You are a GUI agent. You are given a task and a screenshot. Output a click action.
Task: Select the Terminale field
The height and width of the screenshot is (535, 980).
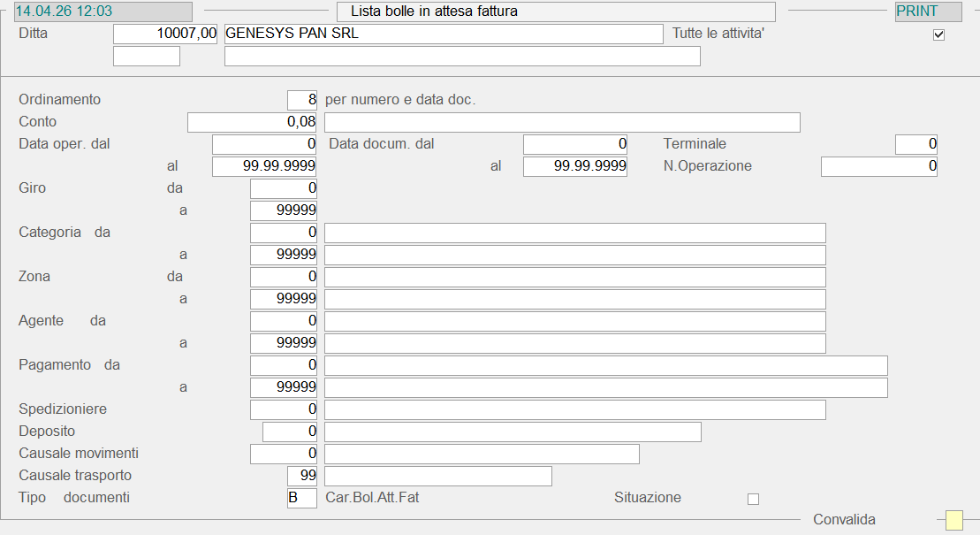[x=915, y=144]
